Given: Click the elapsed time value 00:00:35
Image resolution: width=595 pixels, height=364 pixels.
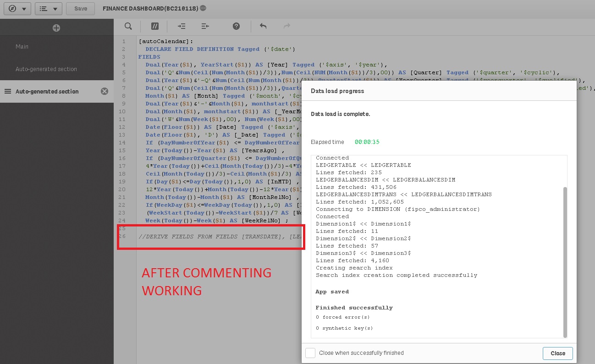Looking at the screenshot, I should tap(367, 142).
